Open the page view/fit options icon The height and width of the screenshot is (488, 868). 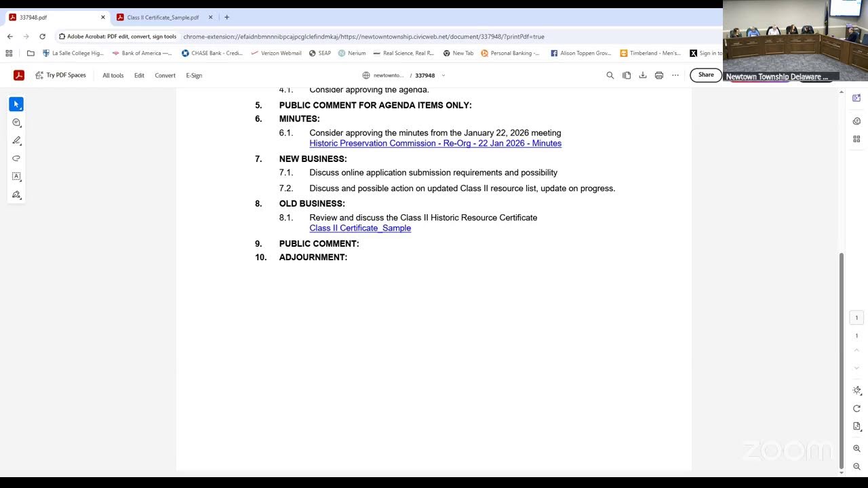click(856, 427)
